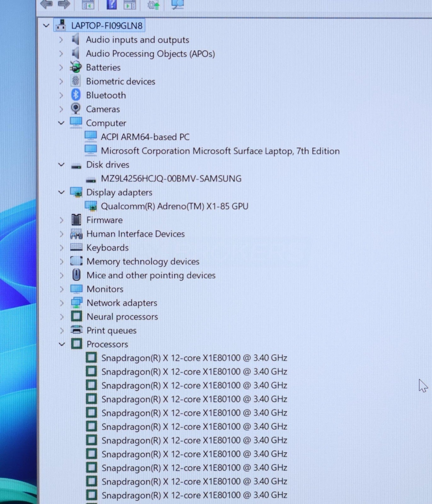Click the Qualcomm Adreno GPU device icon
This screenshot has height=504, width=432.
pos(91,206)
